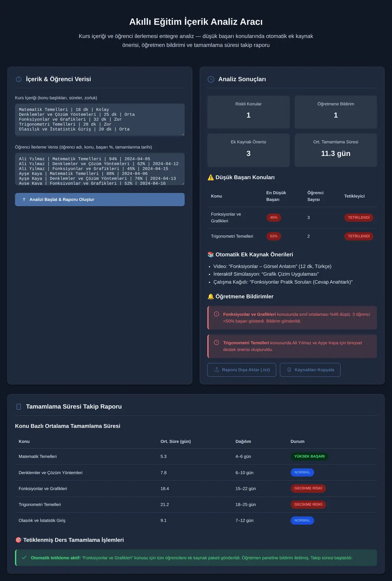Click the checkmark icon in the Otomatik tetikleme aktif banner
Image resolution: width=392 pixels, height=581 pixels.
tap(24, 557)
